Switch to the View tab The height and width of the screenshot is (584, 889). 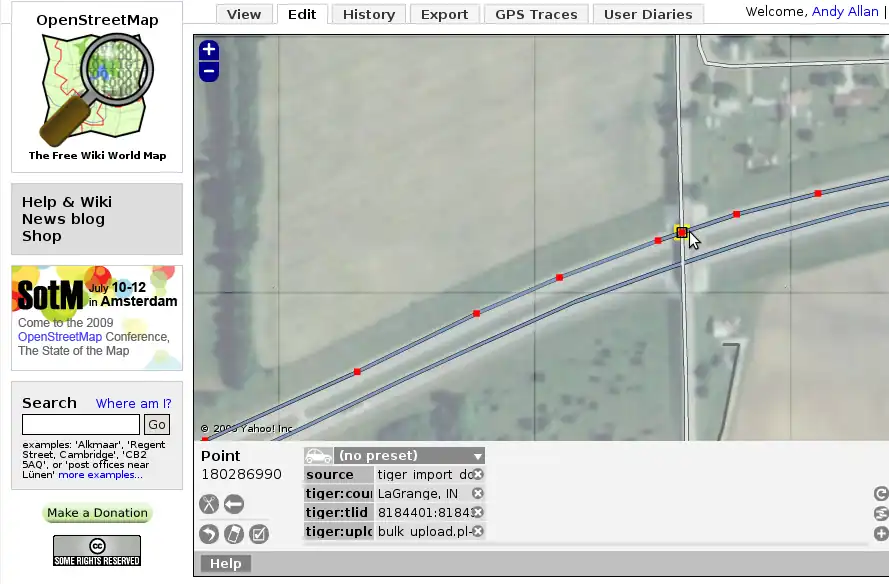click(244, 14)
